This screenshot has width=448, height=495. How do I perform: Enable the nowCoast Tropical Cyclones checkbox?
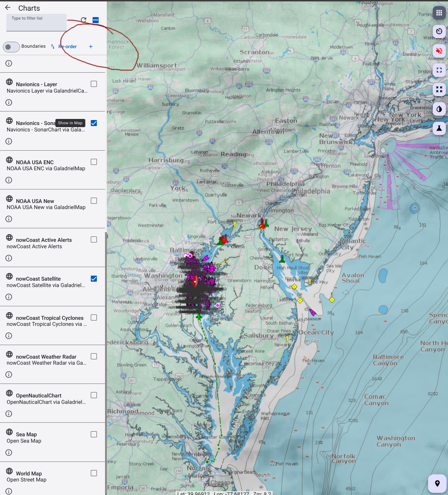point(94,318)
